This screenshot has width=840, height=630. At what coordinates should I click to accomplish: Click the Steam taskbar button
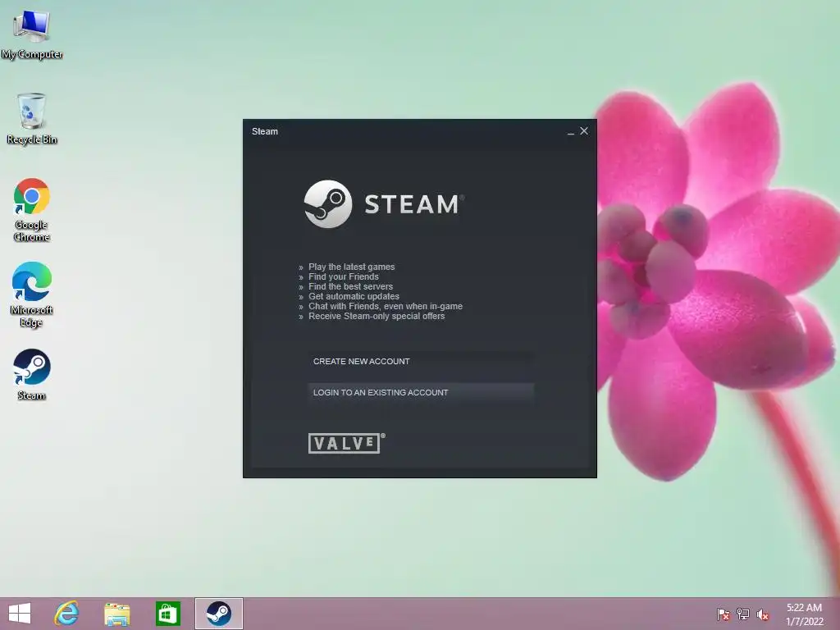(x=218, y=614)
